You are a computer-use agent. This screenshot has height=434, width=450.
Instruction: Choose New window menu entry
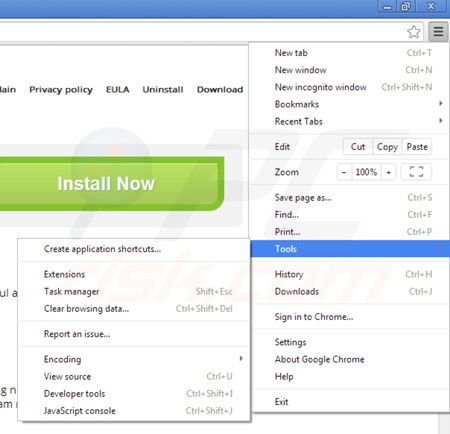tap(349, 70)
